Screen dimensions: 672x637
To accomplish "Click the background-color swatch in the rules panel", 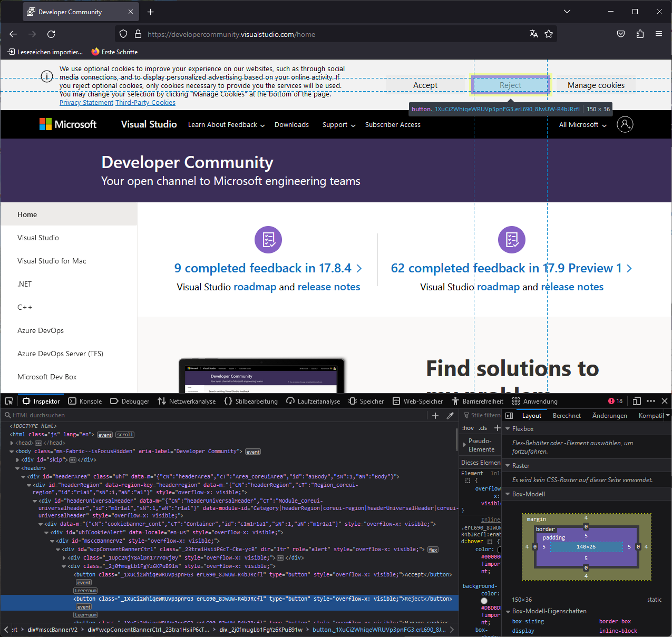I will [x=484, y=600].
